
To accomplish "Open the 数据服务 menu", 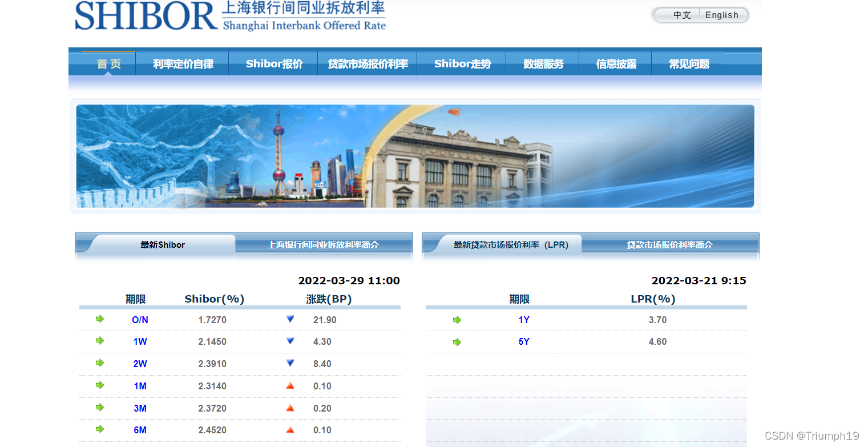I will pos(543,64).
